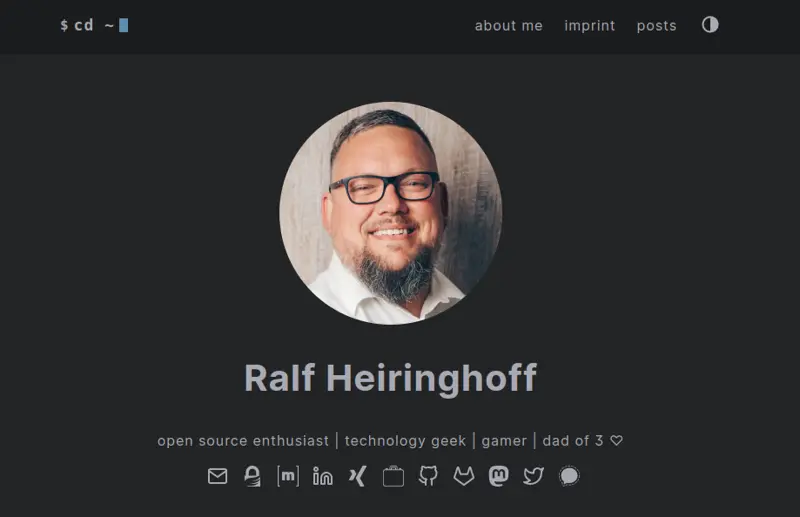Screen dimensions: 800x517
Task: Open the GitLab fox icon
Action: click(464, 476)
